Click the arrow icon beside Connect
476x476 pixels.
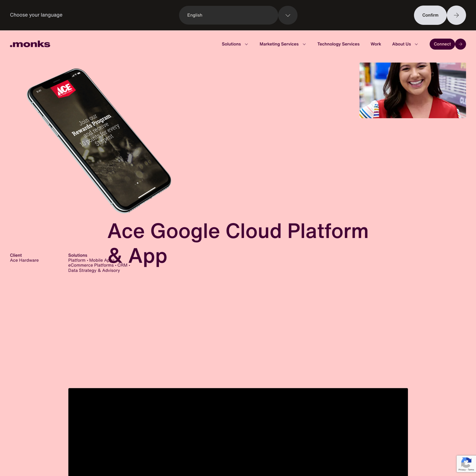point(460,44)
